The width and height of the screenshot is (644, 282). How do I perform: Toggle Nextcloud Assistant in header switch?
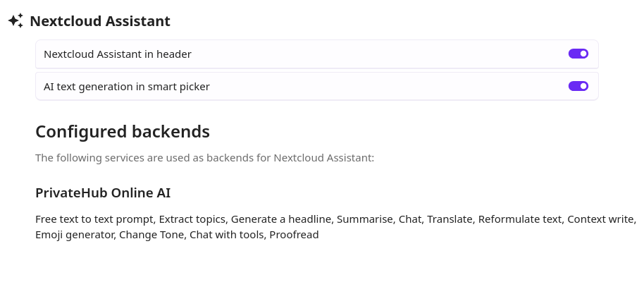coord(578,54)
